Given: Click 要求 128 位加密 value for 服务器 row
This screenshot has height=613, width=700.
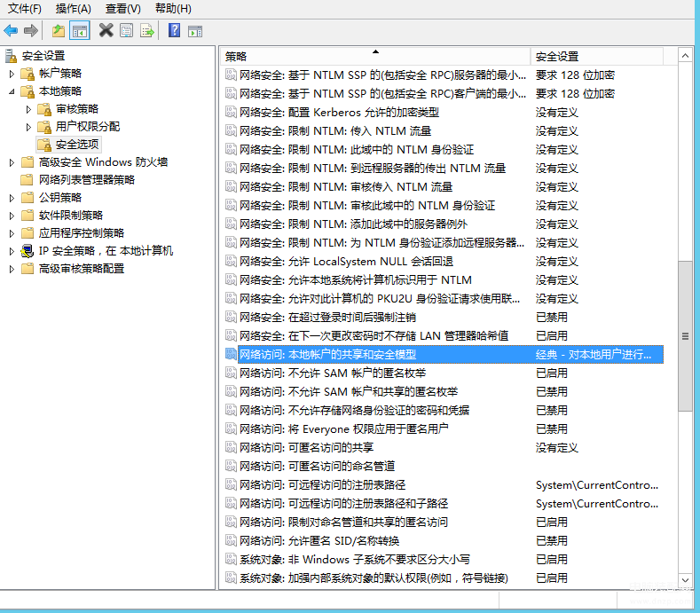Looking at the screenshot, I should (575, 75).
